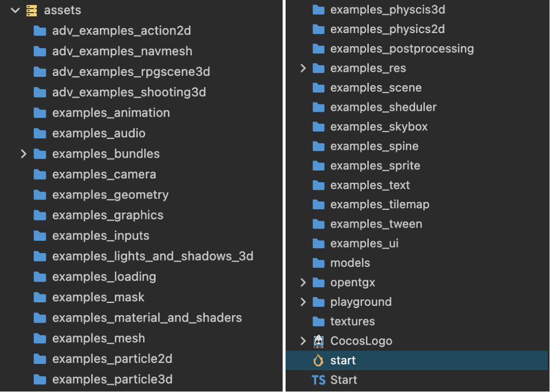
Task: Select the playground folder name
Action: [x=361, y=302]
